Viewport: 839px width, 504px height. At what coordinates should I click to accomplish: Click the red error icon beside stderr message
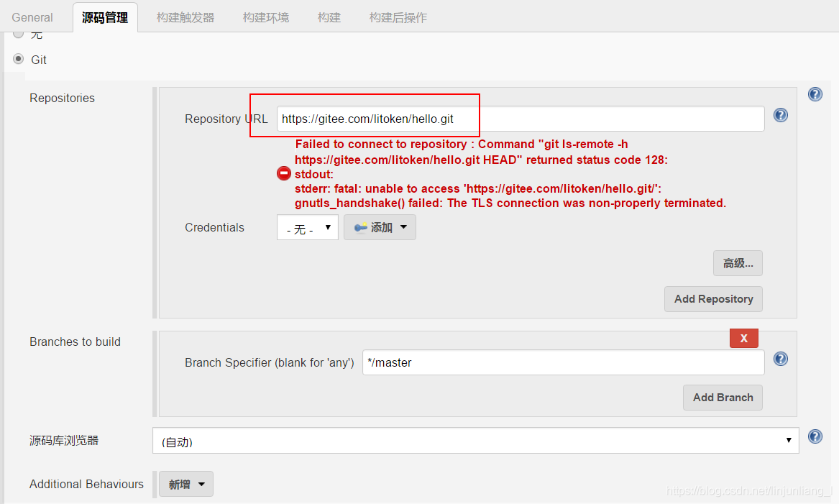click(x=283, y=173)
